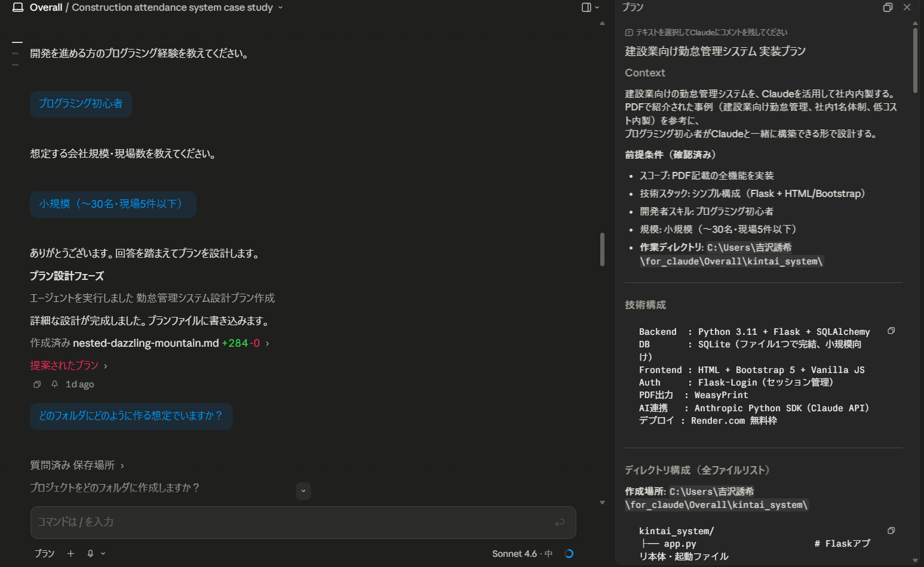Copy the 技術構成 code block

pyautogui.click(x=891, y=331)
